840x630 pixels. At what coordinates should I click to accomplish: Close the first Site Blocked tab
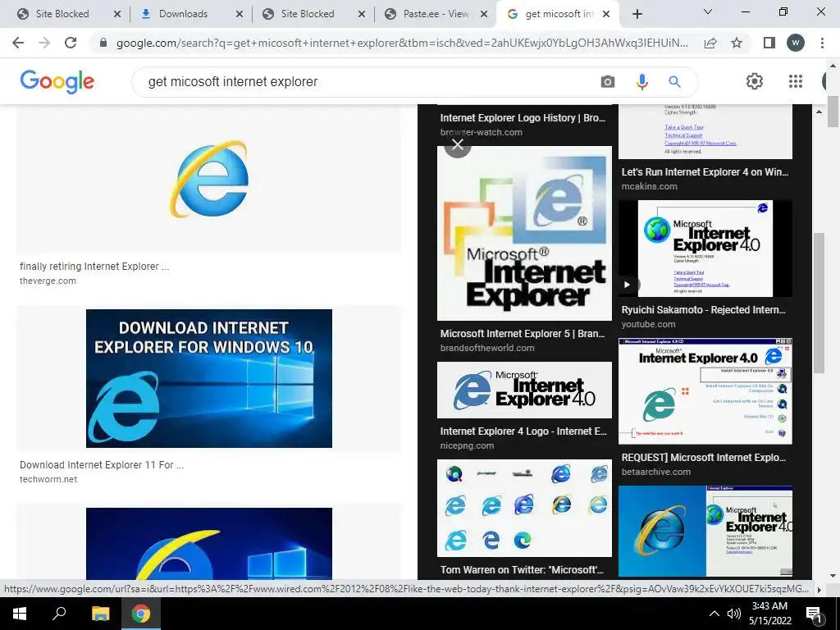(x=117, y=14)
